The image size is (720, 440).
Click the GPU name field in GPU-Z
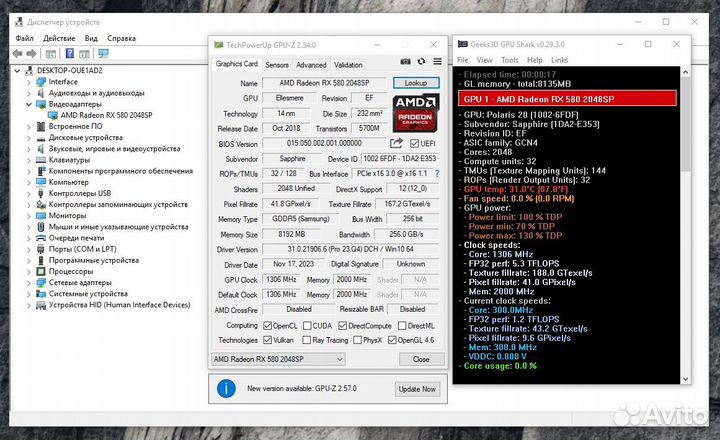[x=324, y=83]
